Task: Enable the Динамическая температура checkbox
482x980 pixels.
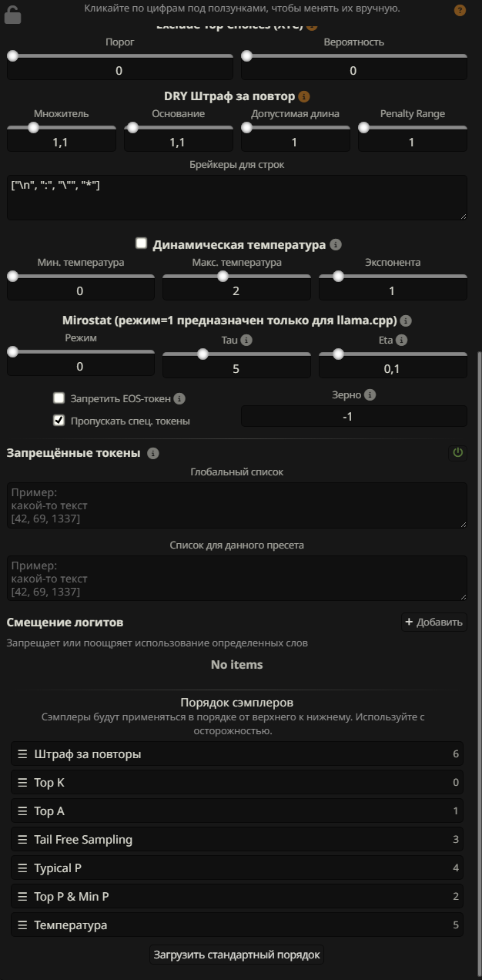Action: [141, 243]
